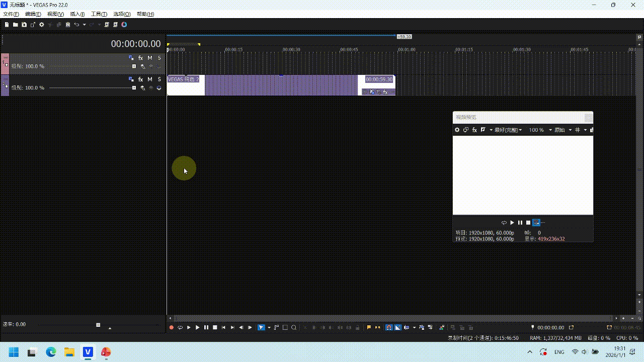Image resolution: width=644 pixels, height=362 pixels.
Task: Open Microsoft Edge from the taskbar
Action: point(51,352)
